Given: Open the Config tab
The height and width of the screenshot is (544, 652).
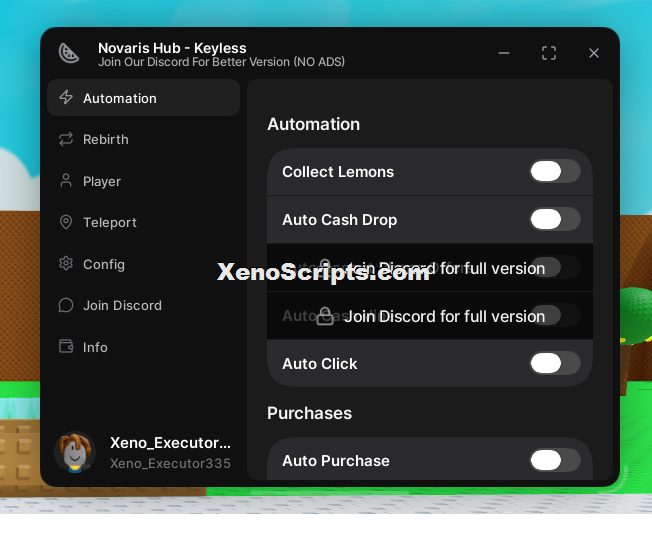Looking at the screenshot, I should point(143,264).
